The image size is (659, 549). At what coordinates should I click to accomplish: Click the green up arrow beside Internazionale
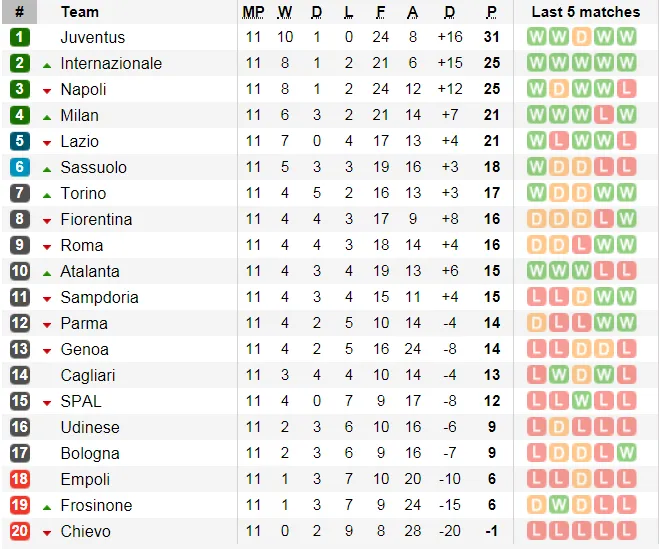coord(47,64)
